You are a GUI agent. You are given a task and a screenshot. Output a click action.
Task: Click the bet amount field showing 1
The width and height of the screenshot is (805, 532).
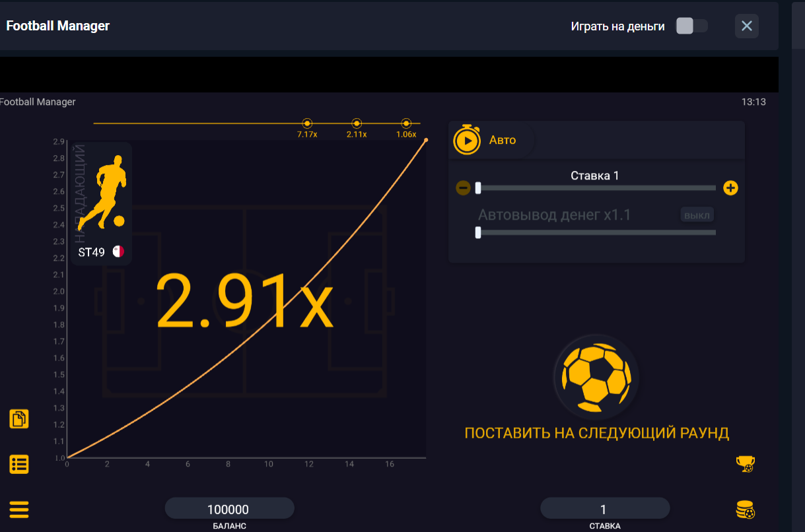[x=605, y=509]
